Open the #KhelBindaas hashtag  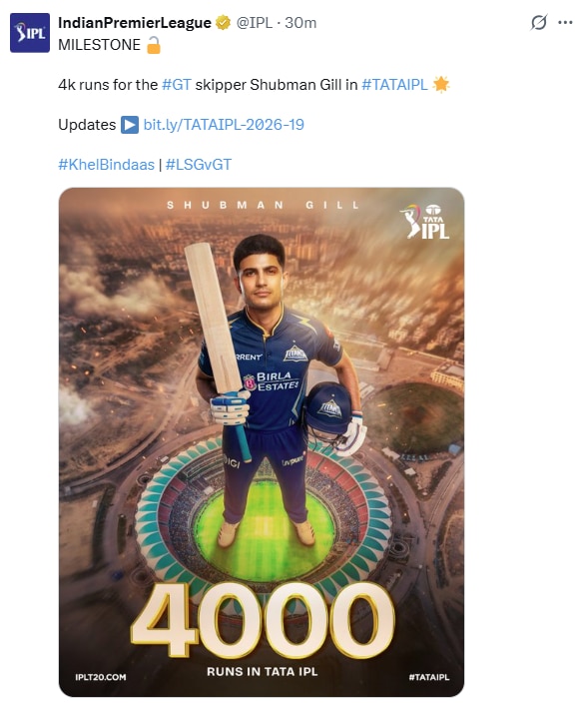coord(106,165)
